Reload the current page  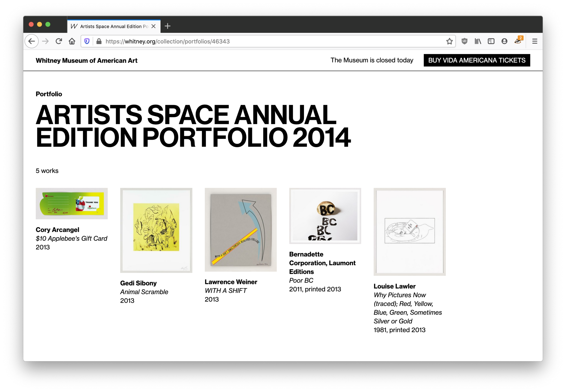point(58,41)
